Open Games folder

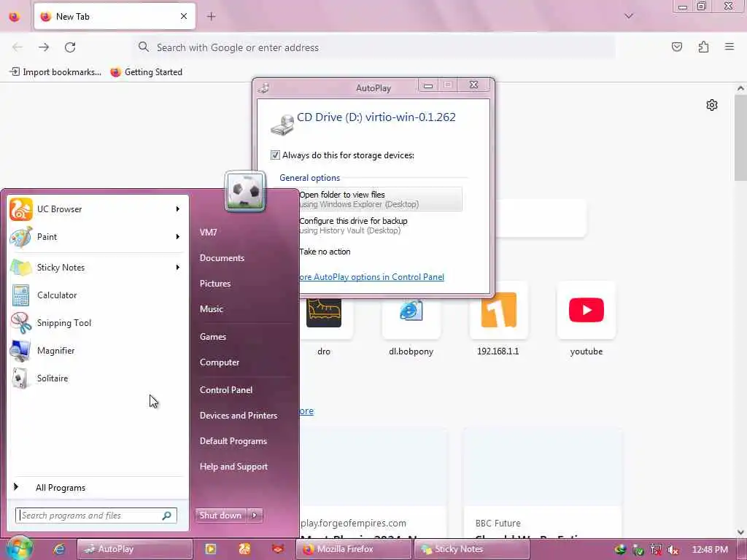213,337
